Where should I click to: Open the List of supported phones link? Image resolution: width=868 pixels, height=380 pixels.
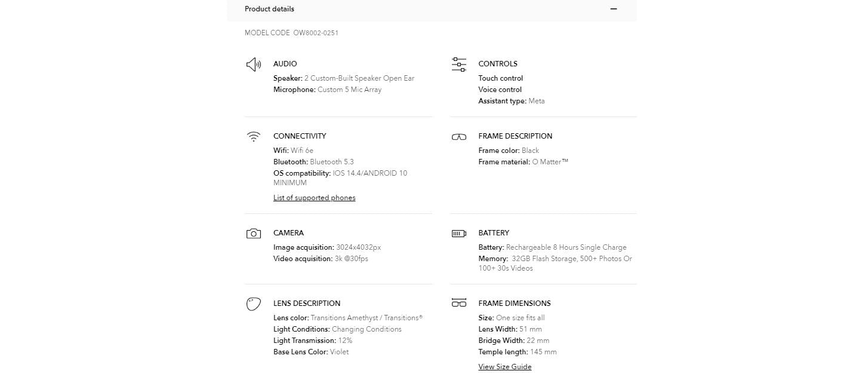pos(314,198)
